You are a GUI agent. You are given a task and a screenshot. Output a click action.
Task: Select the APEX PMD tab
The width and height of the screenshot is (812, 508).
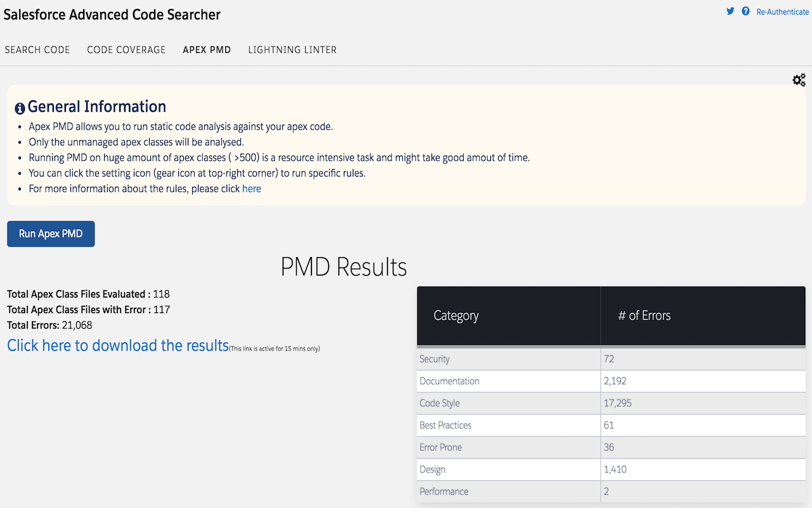[207, 50]
